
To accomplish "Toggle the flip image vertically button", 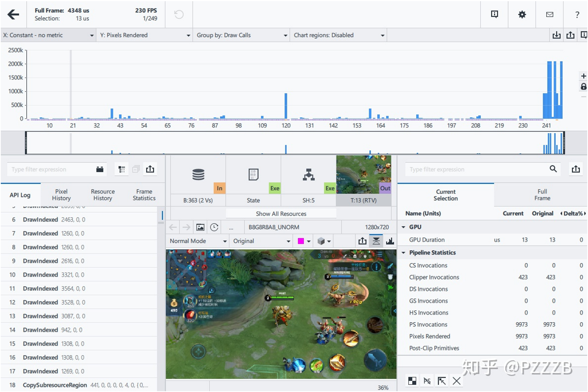I will (x=376, y=241).
